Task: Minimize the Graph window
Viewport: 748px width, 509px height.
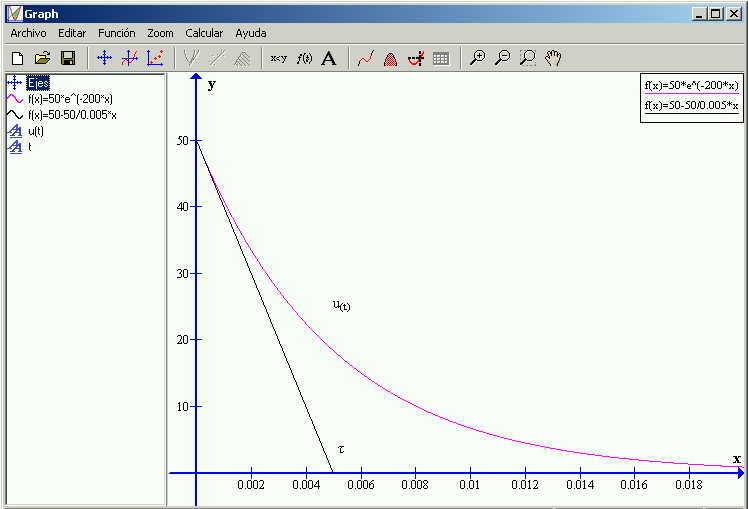Action: [699, 14]
